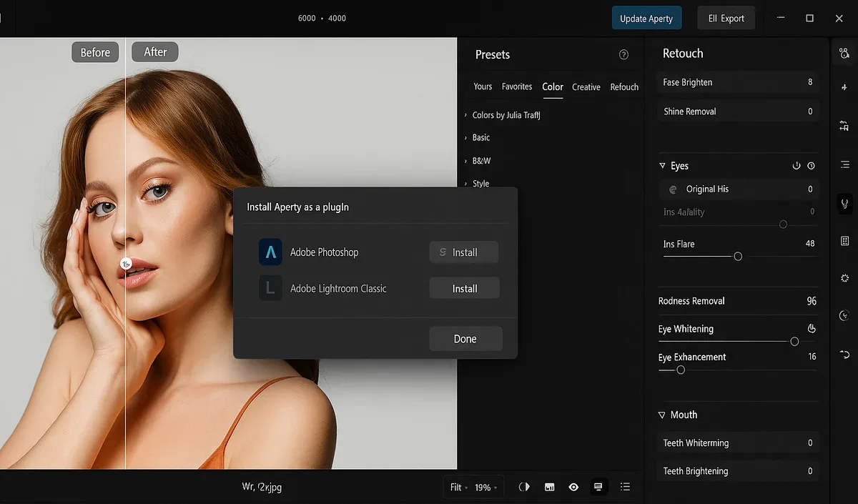Image resolution: width=858 pixels, height=504 pixels.
Task: Click the undo arrow icon in right sidebar
Action: 844,354
